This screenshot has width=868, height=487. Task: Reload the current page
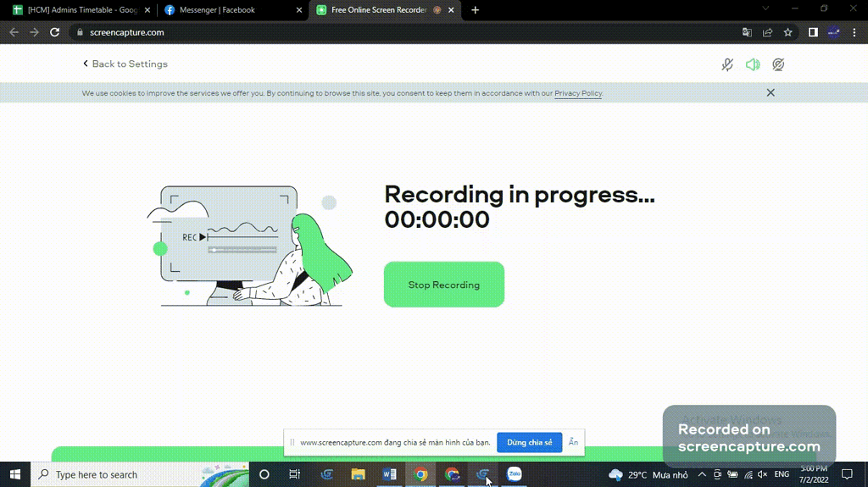click(55, 32)
